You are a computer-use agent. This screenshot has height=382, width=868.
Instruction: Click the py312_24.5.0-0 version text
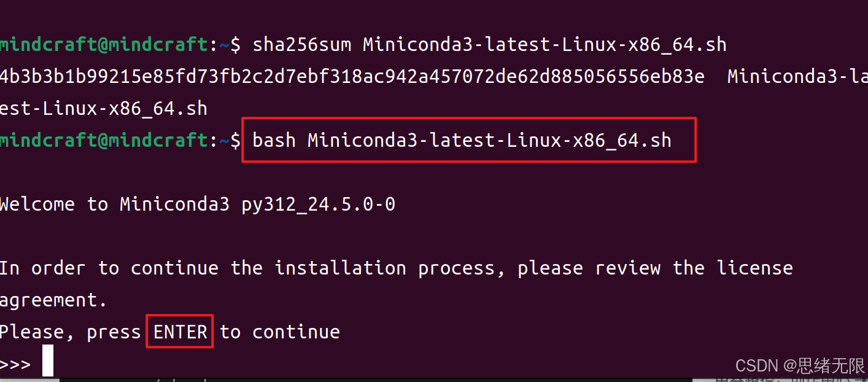coord(319,205)
